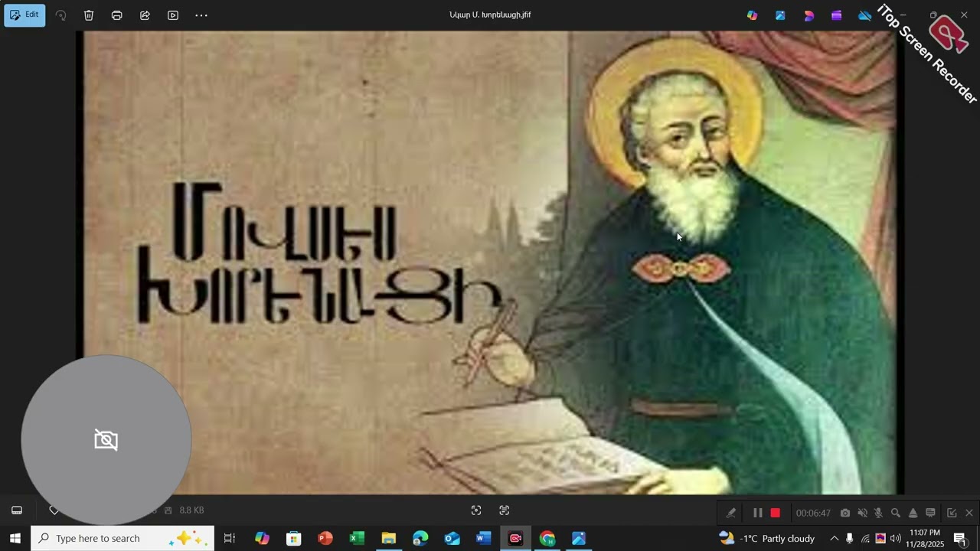Click the disabled webcam overlay circle
980x551 pixels.
point(106,439)
